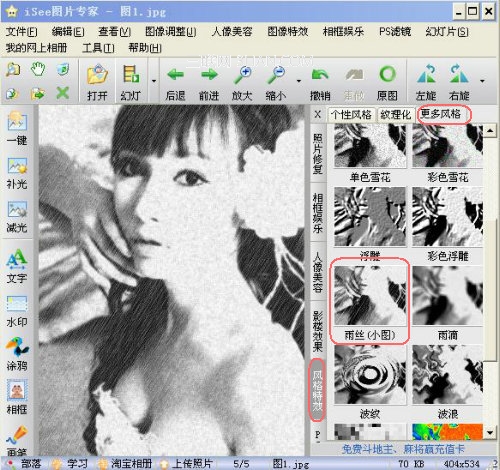Click the effects list scroll-up arrow
This screenshot has height=470, width=500.
pos(490,130)
